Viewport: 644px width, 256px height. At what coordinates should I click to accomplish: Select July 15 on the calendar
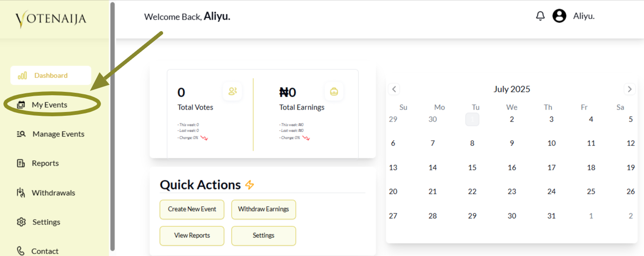[x=472, y=167]
